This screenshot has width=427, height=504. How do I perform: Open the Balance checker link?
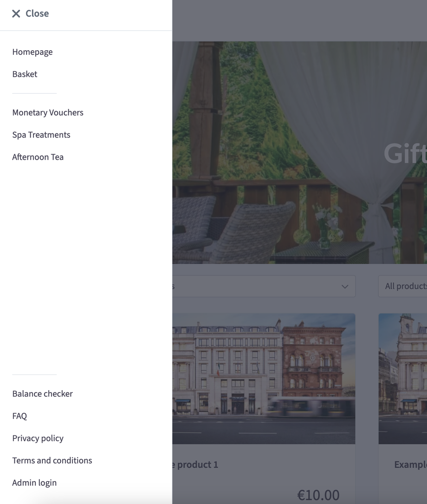pyautogui.click(x=42, y=394)
